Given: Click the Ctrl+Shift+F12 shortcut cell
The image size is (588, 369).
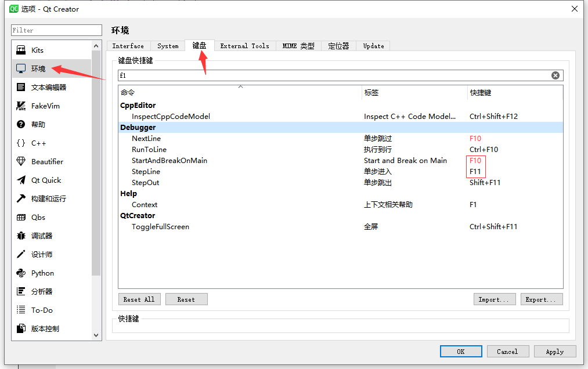Looking at the screenshot, I should point(493,116).
